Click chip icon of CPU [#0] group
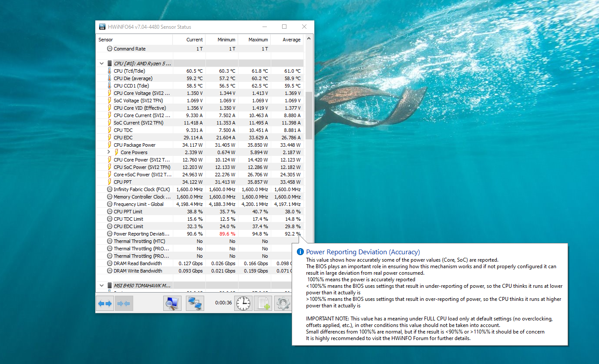 point(109,64)
